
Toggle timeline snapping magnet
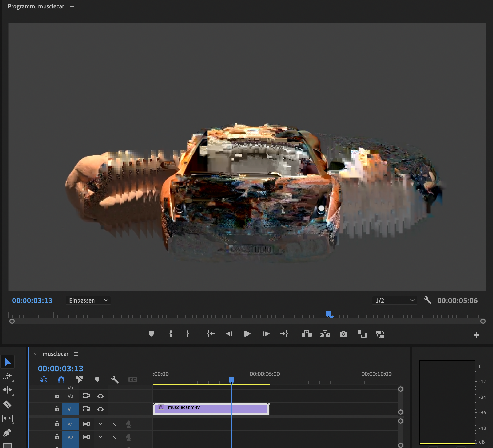(61, 380)
